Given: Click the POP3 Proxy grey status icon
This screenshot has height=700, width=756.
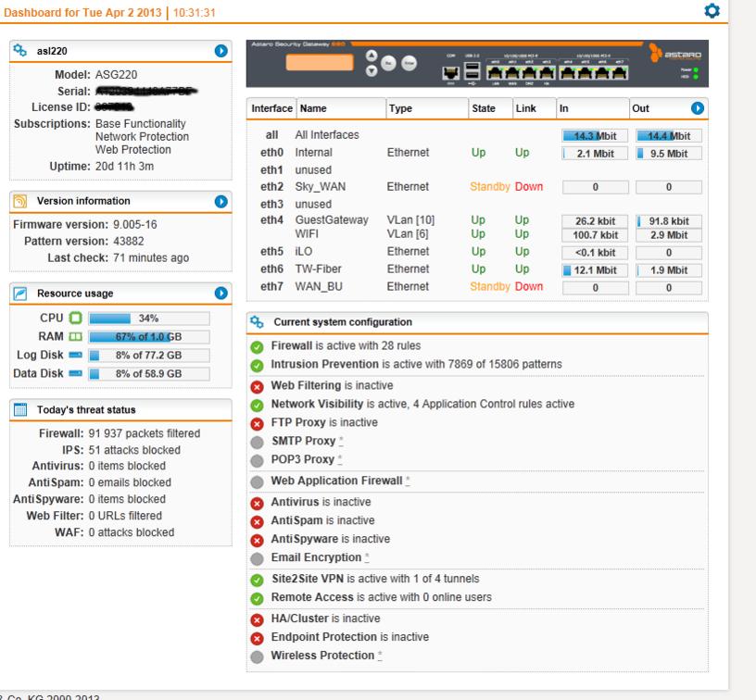Looking at the screenshot, I should click(257, 460).
